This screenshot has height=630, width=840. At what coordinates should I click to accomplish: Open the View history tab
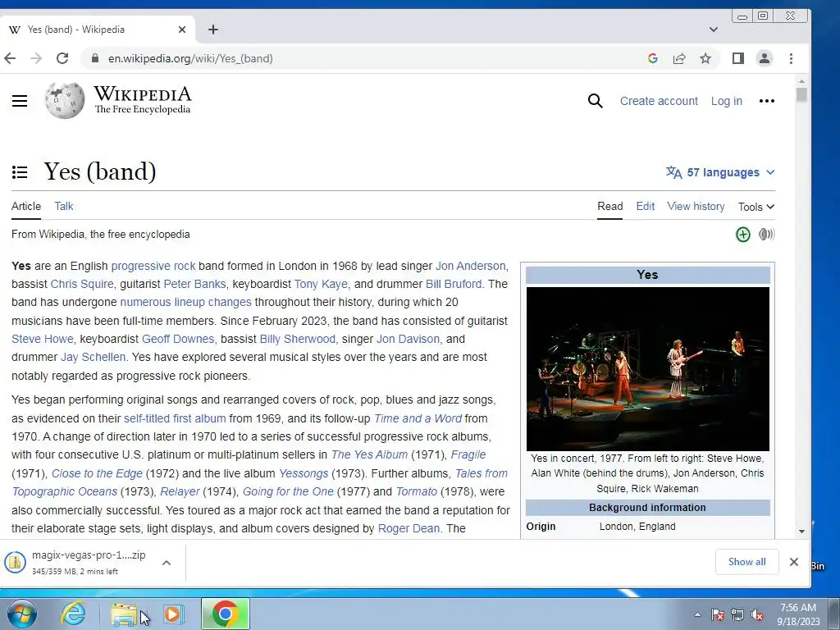(696, 206)
